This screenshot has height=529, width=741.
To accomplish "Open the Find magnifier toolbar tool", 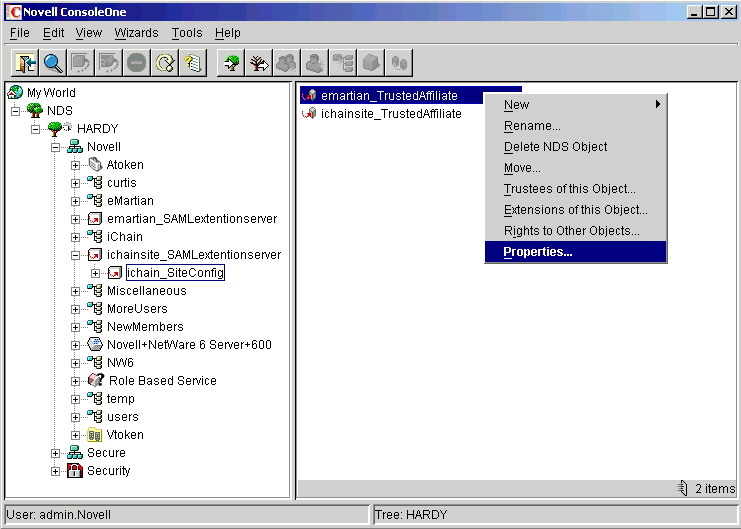I will (53, 62).
